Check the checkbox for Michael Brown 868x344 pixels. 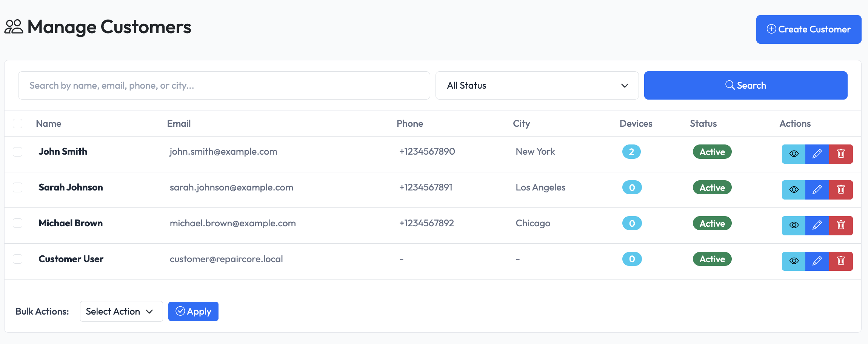pyautogui.click(x=17, y=223)
